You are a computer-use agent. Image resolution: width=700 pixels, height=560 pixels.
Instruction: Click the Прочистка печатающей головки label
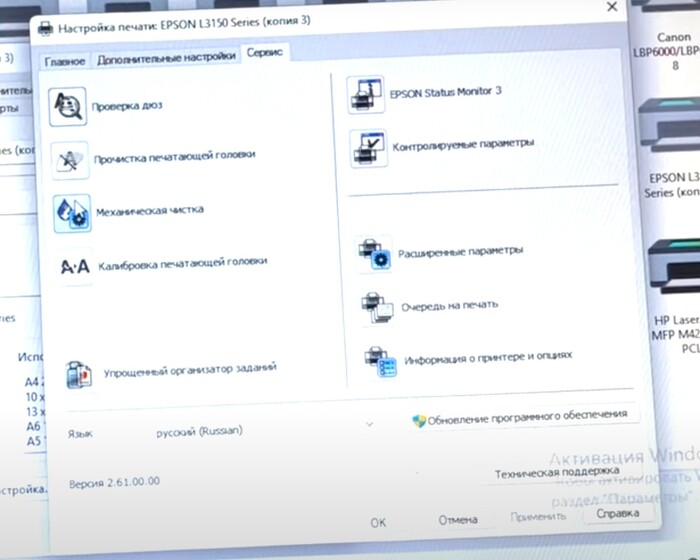pos(175,157)
